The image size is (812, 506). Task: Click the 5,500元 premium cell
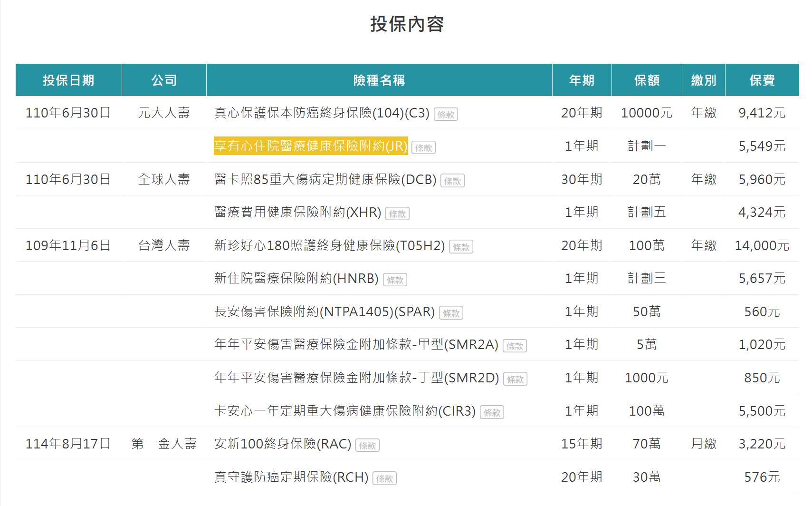762,411
